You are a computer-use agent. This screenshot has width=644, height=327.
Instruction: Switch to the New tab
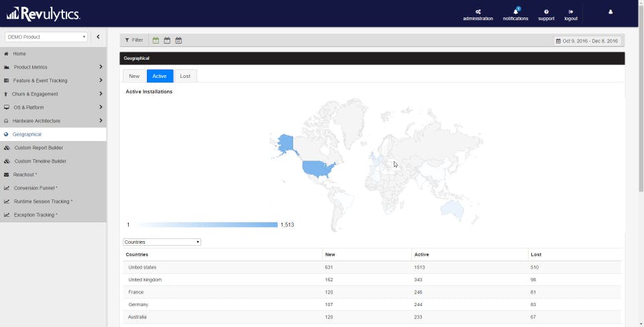click(134, 76)
